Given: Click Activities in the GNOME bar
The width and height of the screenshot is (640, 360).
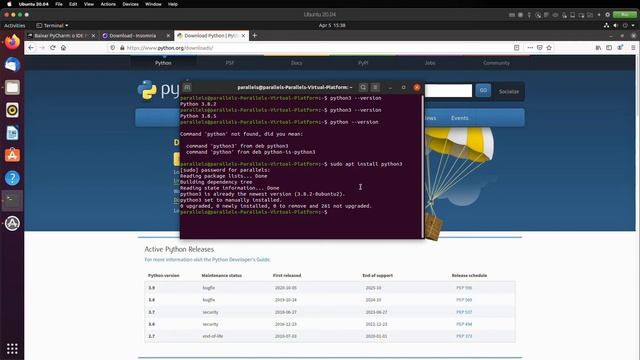Looking at the screenshot, I should coord(15,25).
